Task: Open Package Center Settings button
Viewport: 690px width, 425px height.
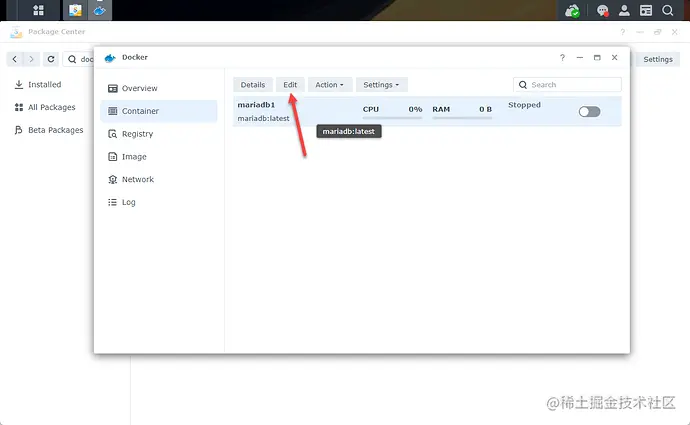Action: point(658,59)
